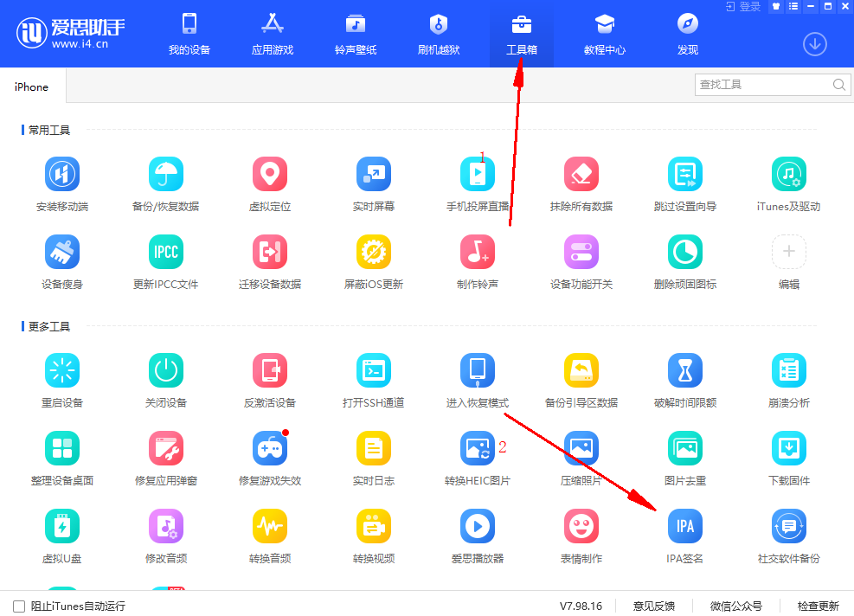Open 转换HEIC图片 tool
This screenshot has height=616, width=854.
point(478,449)
